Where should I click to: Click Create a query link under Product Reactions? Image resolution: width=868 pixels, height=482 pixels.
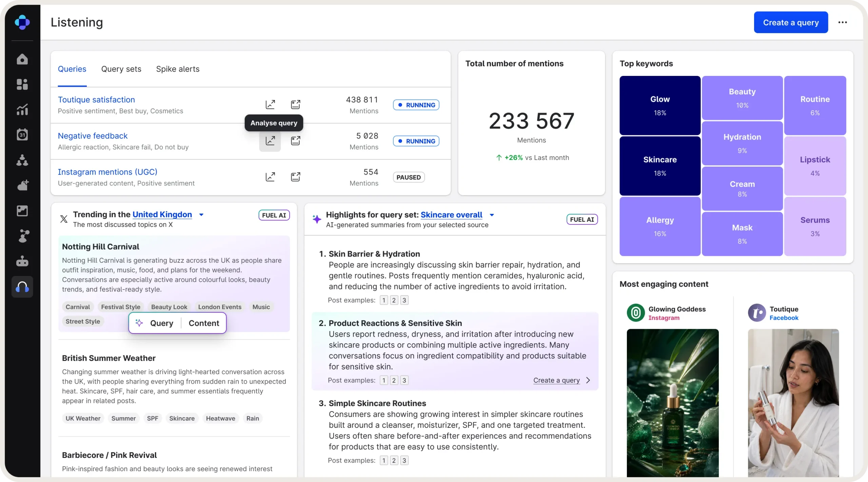coord(556,380)
